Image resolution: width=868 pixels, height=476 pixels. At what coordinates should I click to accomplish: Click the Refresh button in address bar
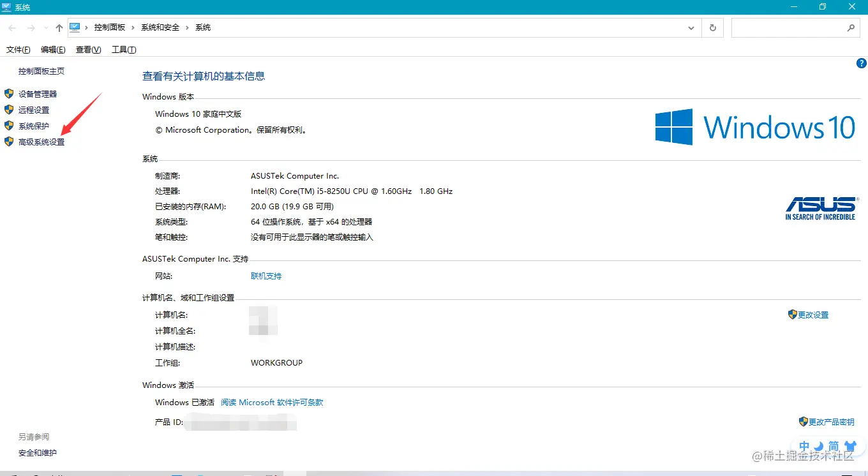[713, 28]
